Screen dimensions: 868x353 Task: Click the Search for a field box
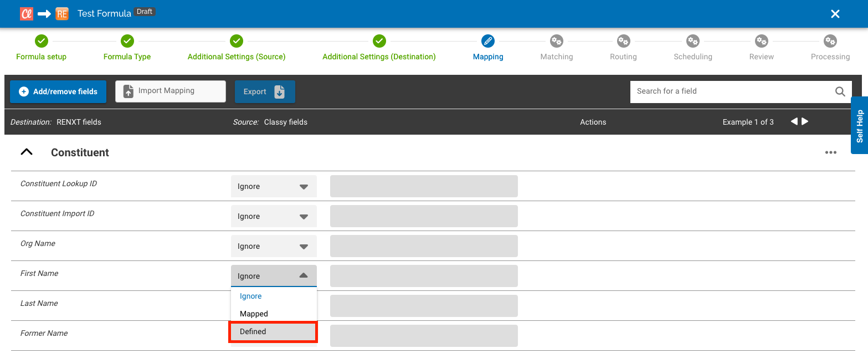[x=731, y=91]
